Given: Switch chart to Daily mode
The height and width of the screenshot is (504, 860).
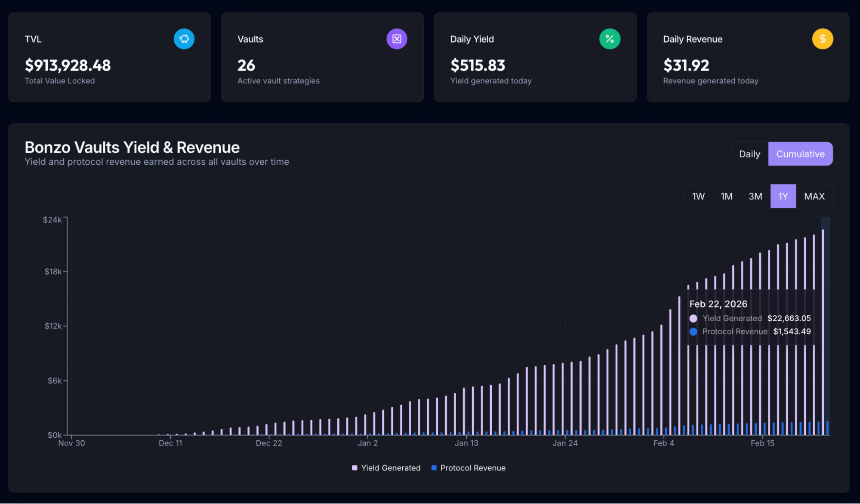Looking at the screenshot, I should click(749, 154).
